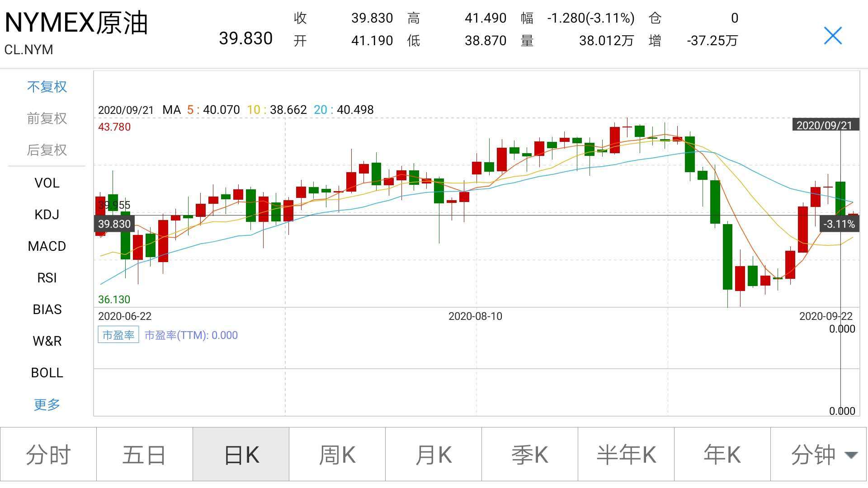868x488 pixels.
Task: Show the W&R indicator
Action: [47, 341]
